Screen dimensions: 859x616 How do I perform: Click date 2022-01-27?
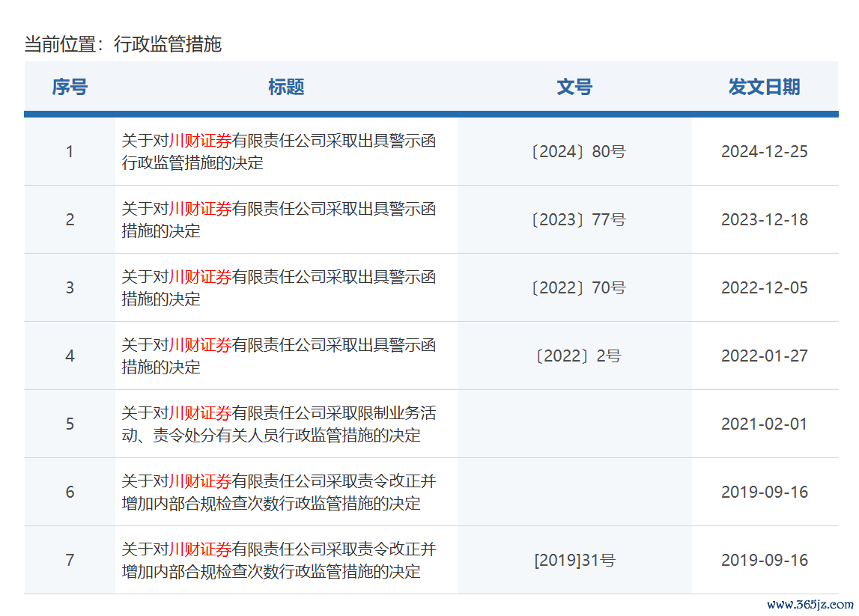(764, 356)
